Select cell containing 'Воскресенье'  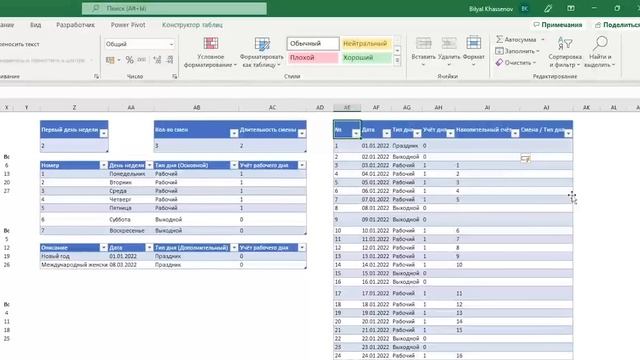pos(131,231)
